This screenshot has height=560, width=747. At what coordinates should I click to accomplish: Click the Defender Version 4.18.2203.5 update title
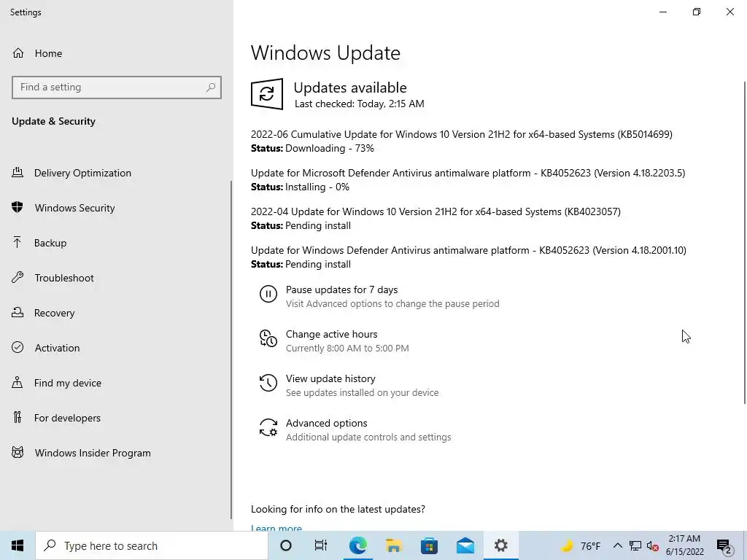coord(468,173)
